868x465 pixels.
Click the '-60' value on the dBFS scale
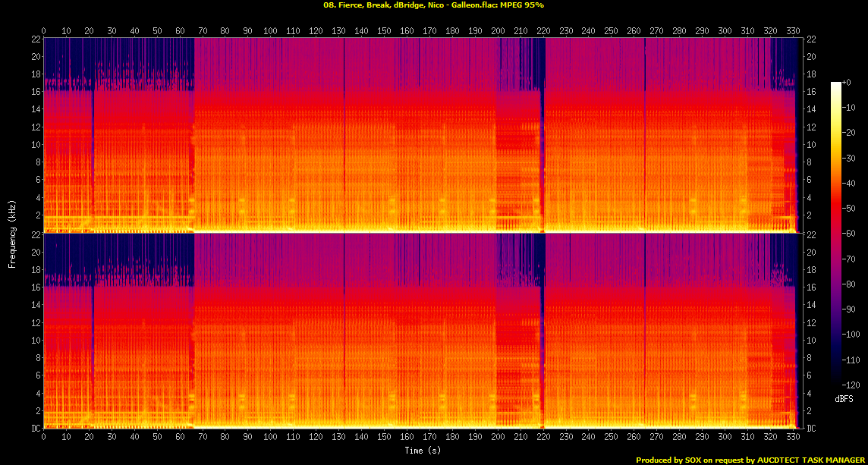(x=848, y=233)
